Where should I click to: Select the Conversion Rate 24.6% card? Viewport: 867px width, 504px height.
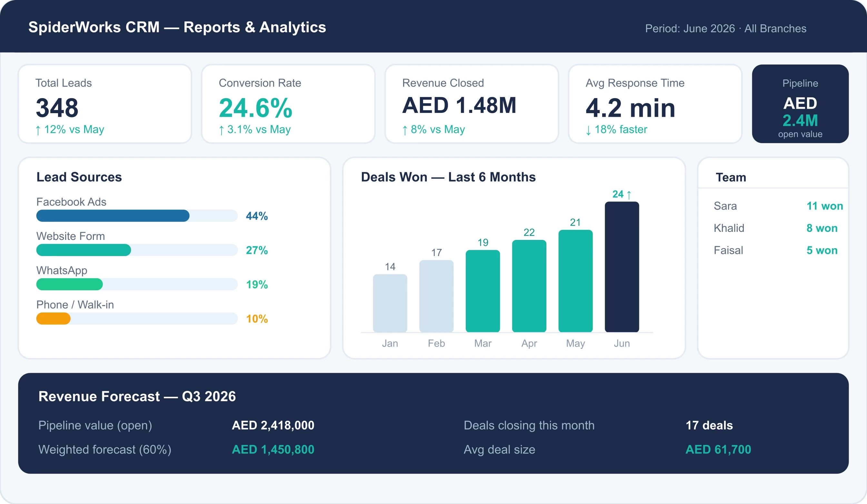click(x=288, y=104)
